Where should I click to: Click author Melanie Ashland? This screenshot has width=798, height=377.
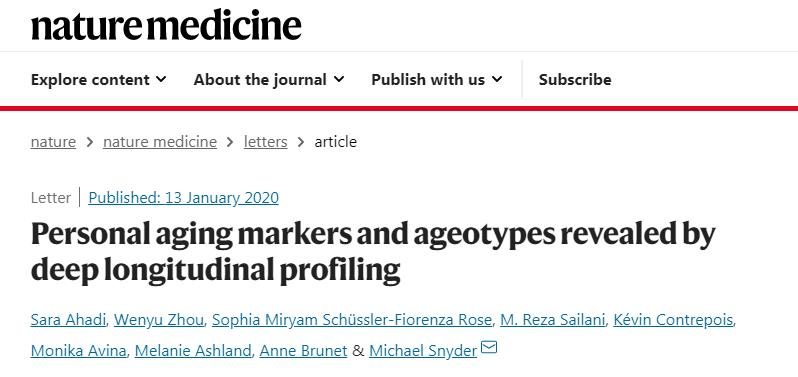click(193, 351)
